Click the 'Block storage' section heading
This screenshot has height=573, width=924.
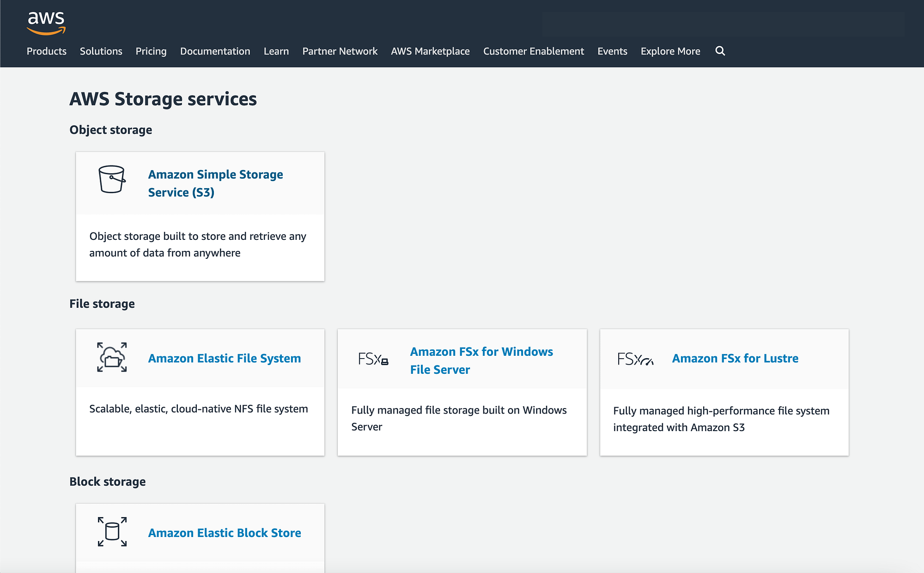[x=108, y=482]
